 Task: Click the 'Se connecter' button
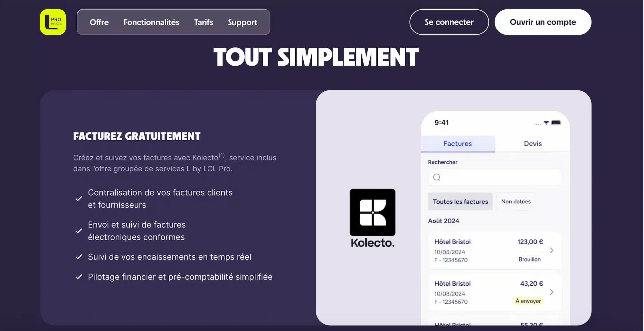(449, 22)
